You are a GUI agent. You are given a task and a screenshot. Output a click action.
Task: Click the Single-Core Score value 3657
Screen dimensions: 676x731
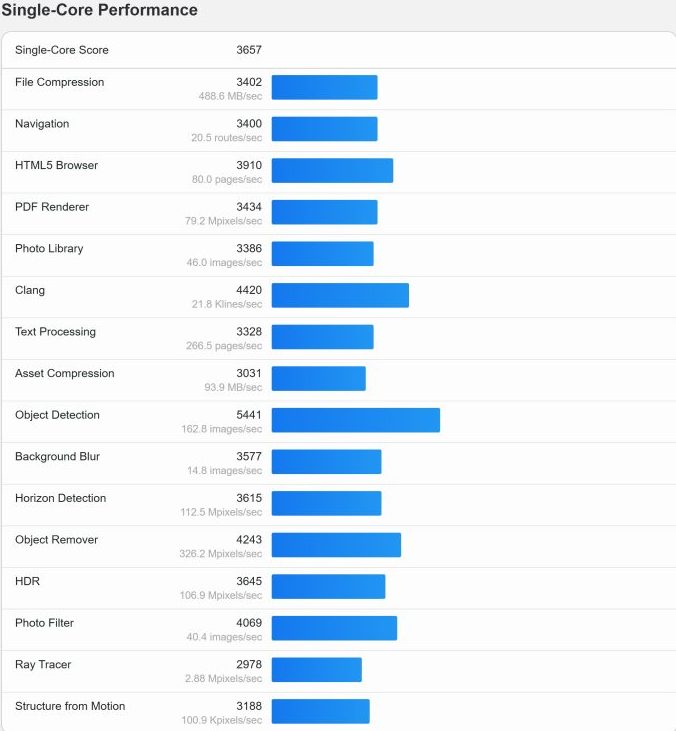pyautogui.click(x=248, y=50)
